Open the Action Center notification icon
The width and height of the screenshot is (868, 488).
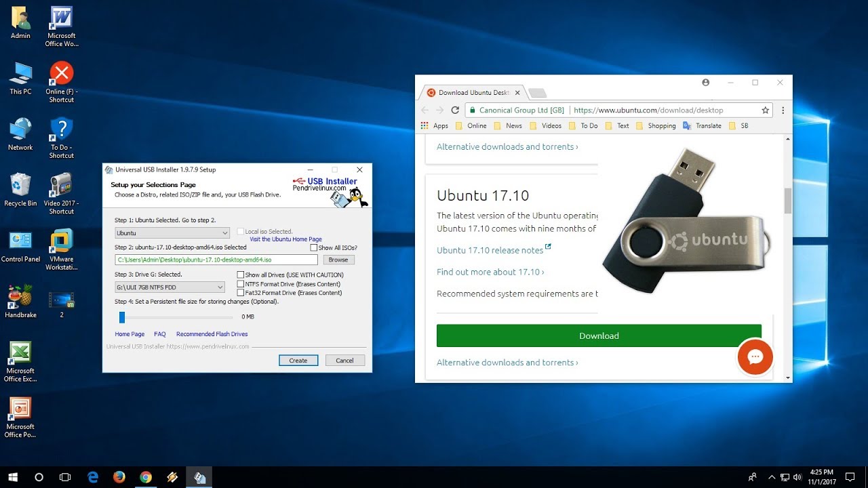tap(850, 477)
